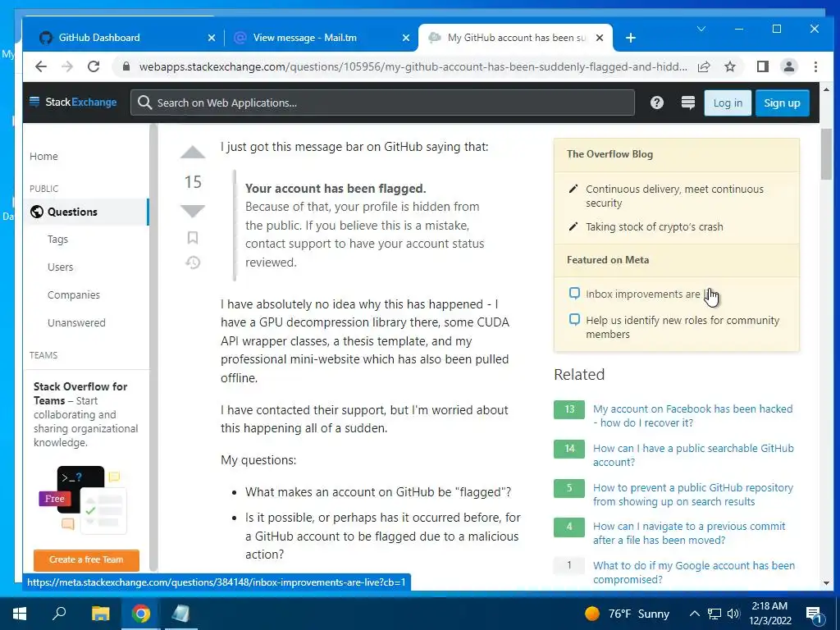
Task: Open the taskbar volume control
Action: [x=733, y=614]
